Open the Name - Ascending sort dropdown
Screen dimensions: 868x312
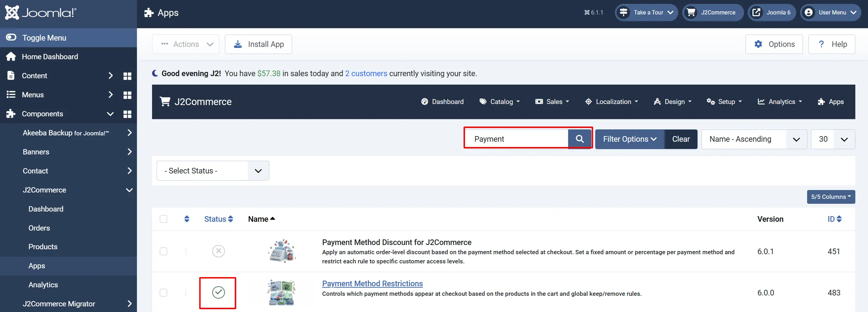(x=754, y=139)
